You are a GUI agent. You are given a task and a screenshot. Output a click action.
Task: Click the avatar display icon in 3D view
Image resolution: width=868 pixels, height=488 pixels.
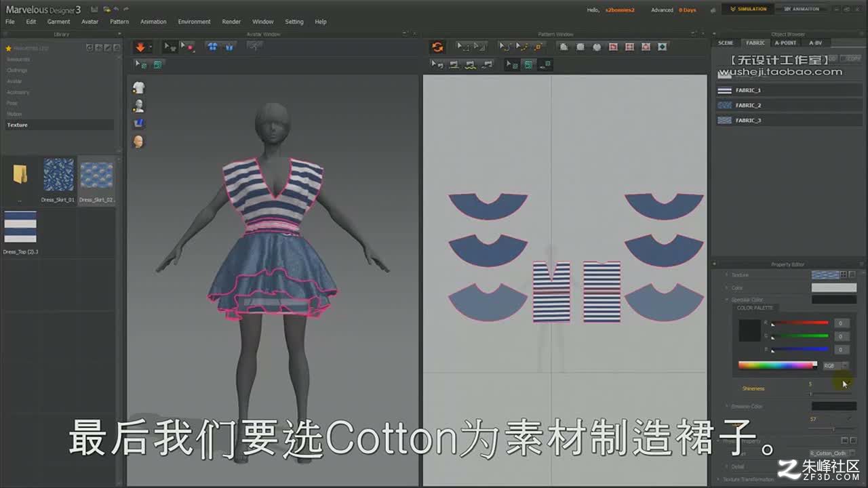(138, 105)
